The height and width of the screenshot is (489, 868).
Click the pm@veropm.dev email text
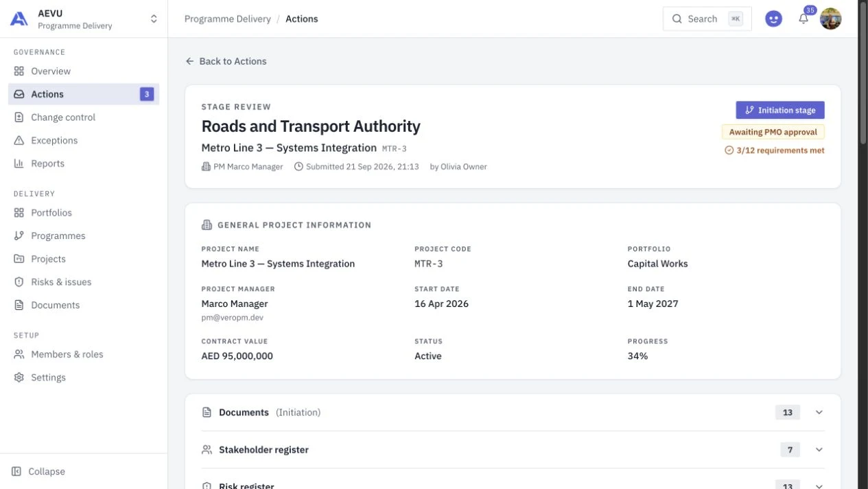point(232,318)
